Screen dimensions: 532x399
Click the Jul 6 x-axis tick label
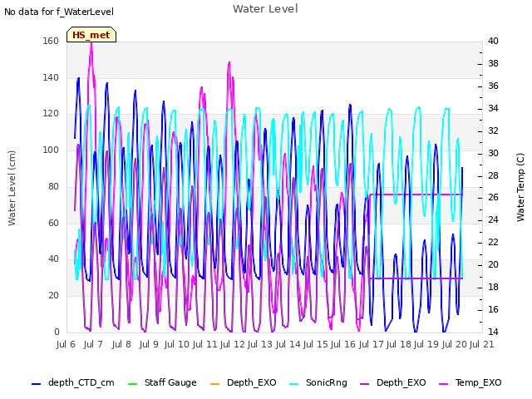pos(66,344)
